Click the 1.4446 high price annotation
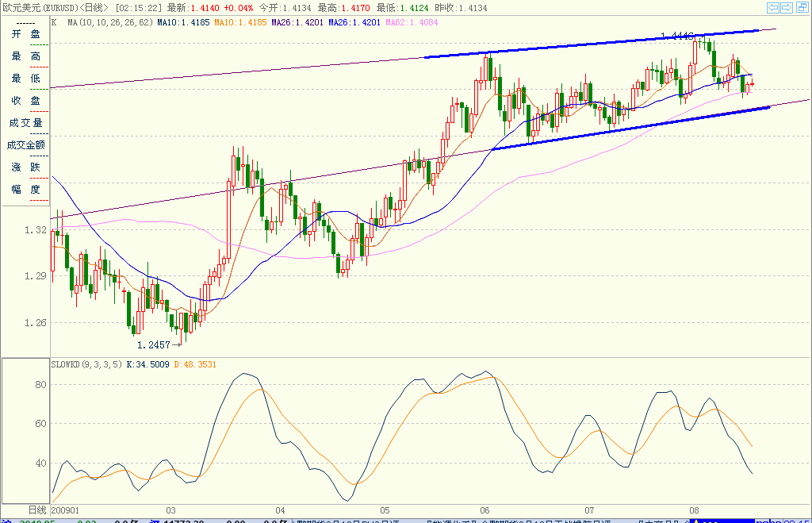Image resolution: width=812 pixels, height=523 pixels. [677, 36]
